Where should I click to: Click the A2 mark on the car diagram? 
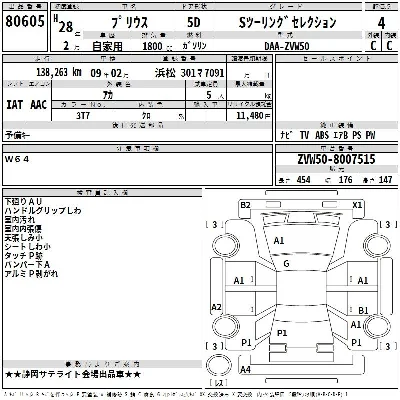216,307
